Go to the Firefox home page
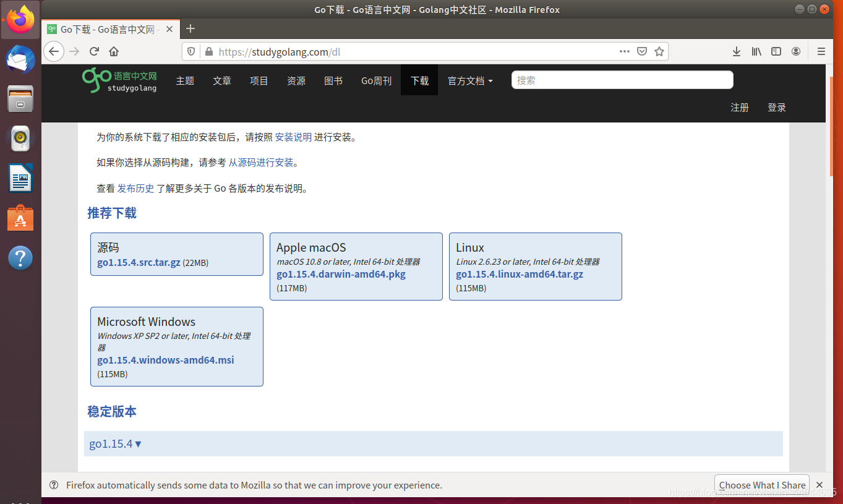Screen dimensions: 843x504 [x=114, y=51]
